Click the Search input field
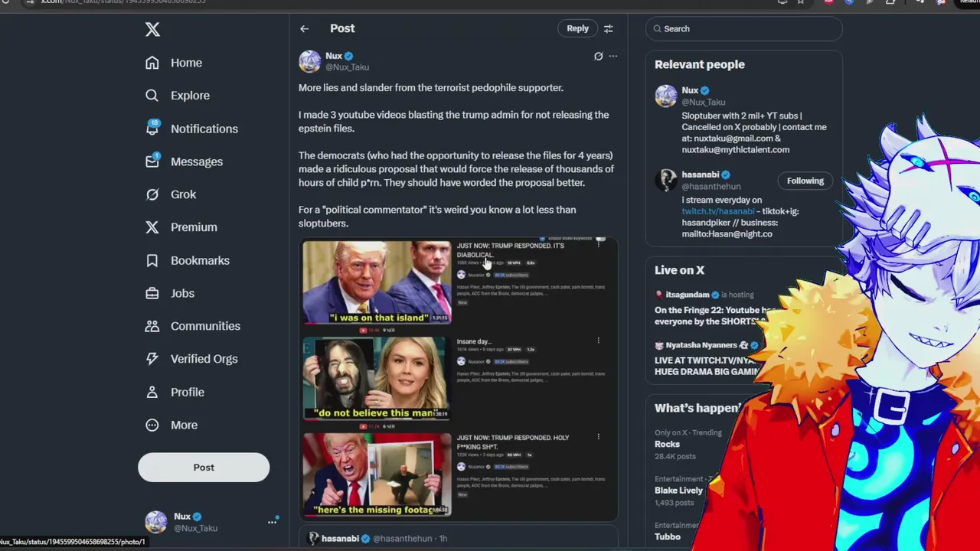The width and height of the screenshot is (980, 551). pyautogui.click(x=744, y=28)
